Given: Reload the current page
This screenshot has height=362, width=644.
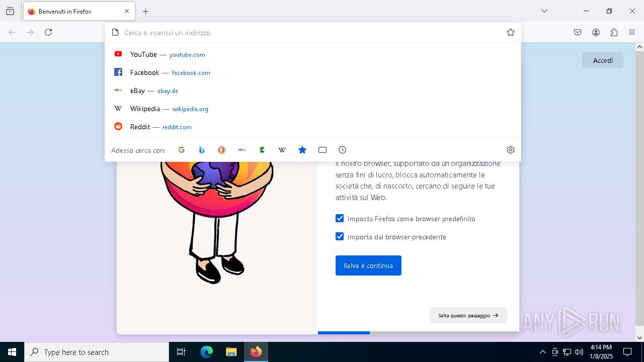Looking at the screenshot, I should pos(48,32).
